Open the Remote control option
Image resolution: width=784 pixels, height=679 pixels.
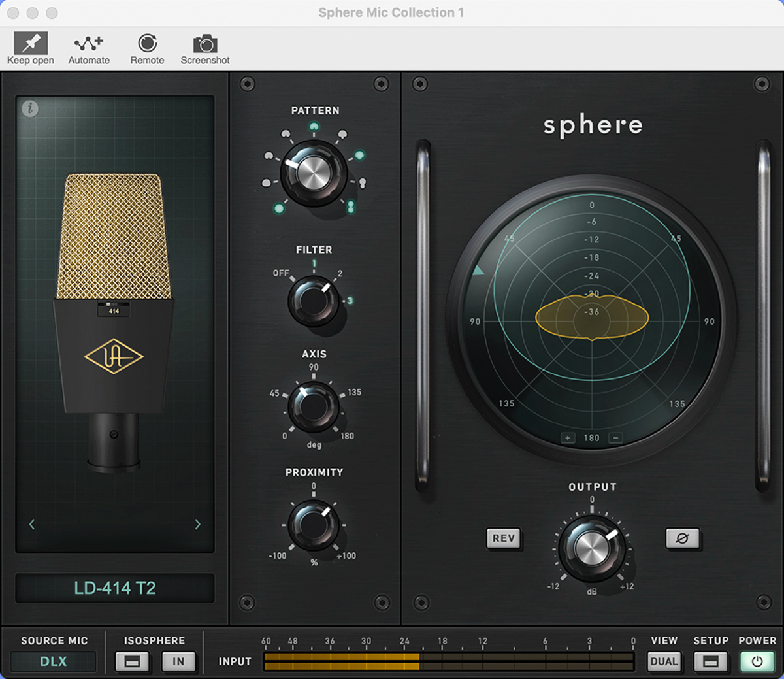[x=147, y=49]
